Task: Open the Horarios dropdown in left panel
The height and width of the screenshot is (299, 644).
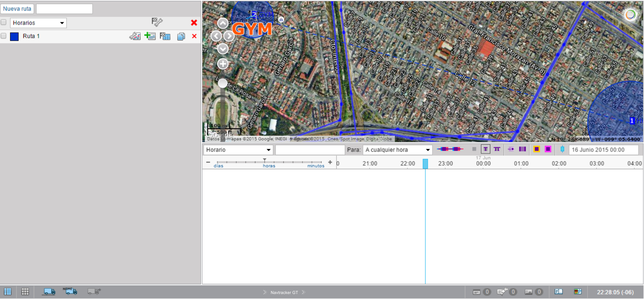Action: tap(38, 23)
